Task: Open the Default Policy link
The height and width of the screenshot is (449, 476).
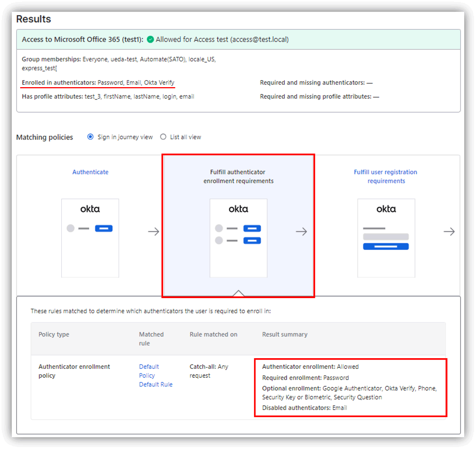Action: pyautogui.click(x=149, y=371)
